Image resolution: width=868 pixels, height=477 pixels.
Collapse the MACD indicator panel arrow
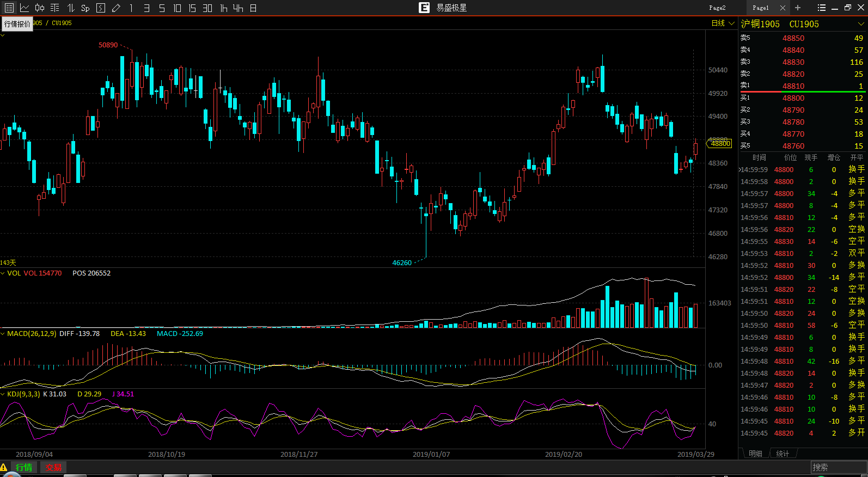point(3,334)
